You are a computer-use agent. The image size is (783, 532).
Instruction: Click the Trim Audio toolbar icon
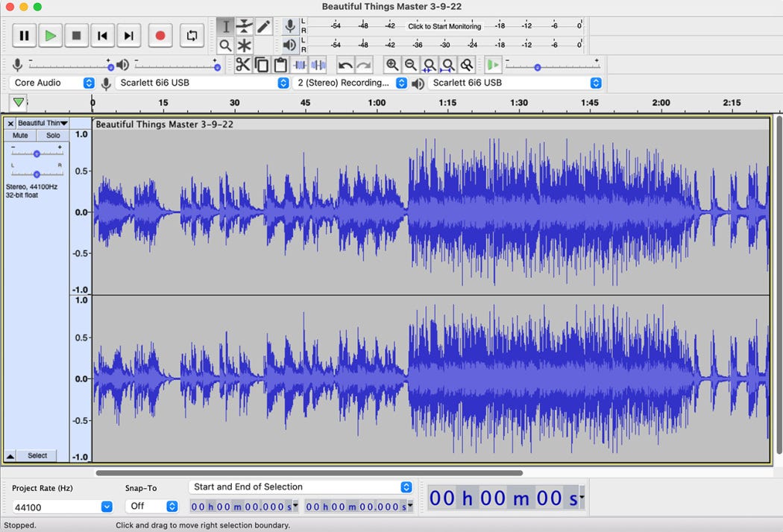tap(300, 65)
